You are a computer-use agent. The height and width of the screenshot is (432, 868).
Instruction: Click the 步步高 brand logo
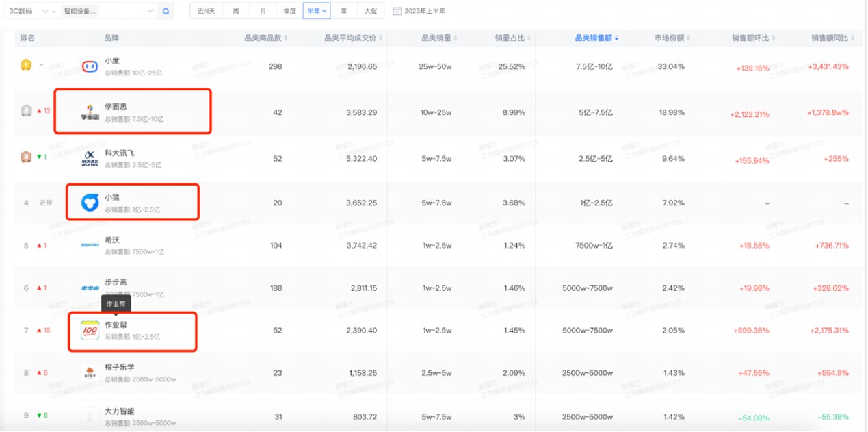pos(90,288)
